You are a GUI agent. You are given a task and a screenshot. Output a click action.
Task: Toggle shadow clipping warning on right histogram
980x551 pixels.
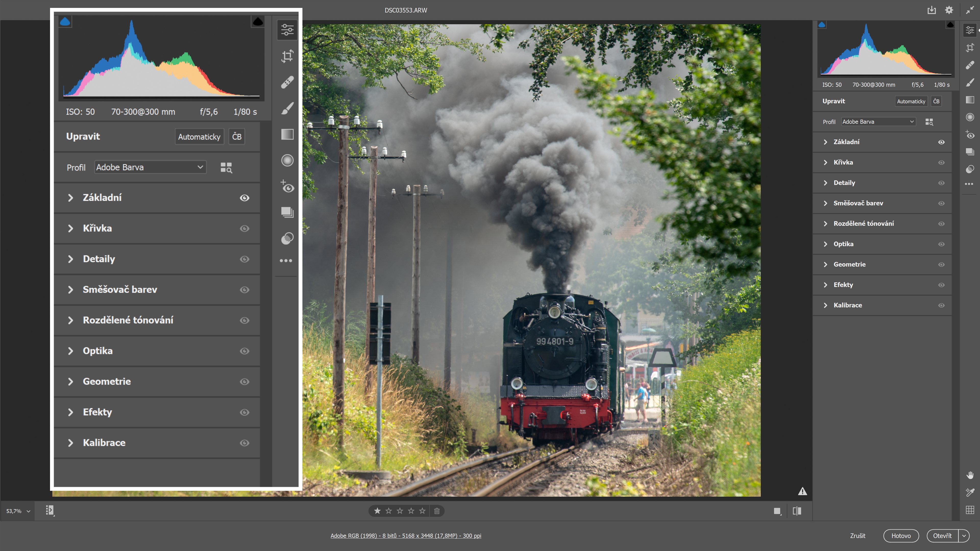(822, 25)
